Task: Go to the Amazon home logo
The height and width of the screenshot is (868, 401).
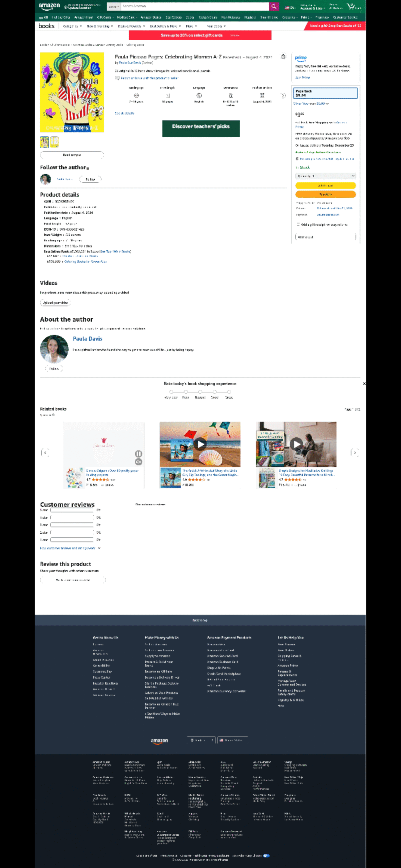Action: [x=49, y=6]
